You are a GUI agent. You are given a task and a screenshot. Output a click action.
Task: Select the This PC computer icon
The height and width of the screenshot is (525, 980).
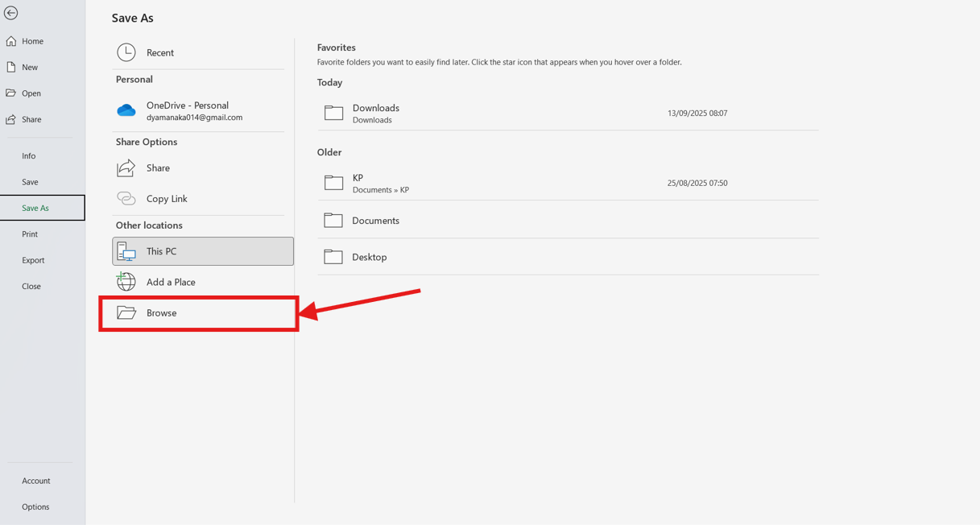(126, 251)
